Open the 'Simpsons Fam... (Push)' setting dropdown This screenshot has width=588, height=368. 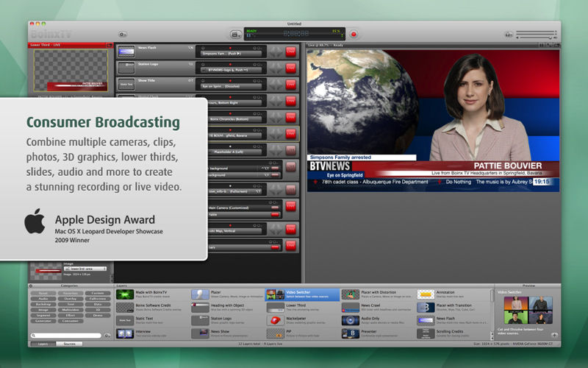[231, 54]
